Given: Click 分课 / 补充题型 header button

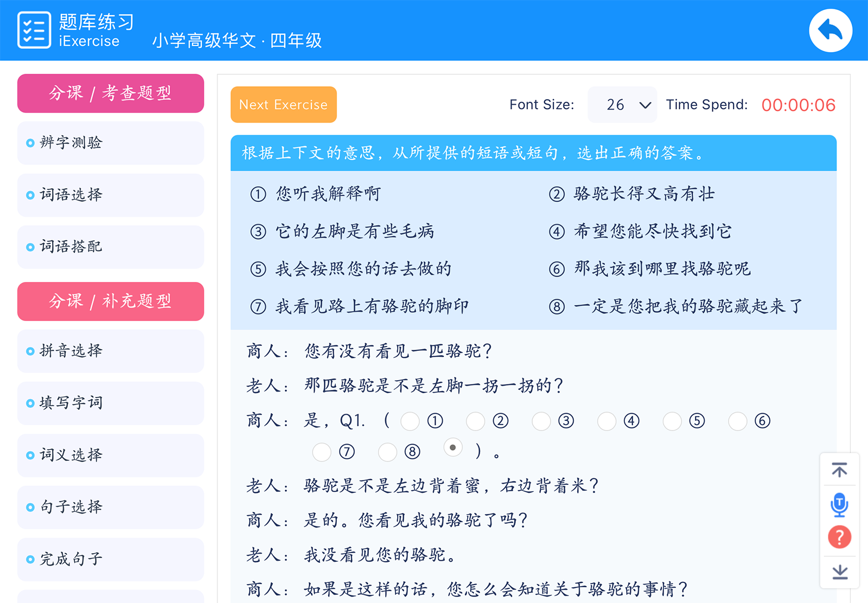Looking at the screenshot, I should pos(111,301).
